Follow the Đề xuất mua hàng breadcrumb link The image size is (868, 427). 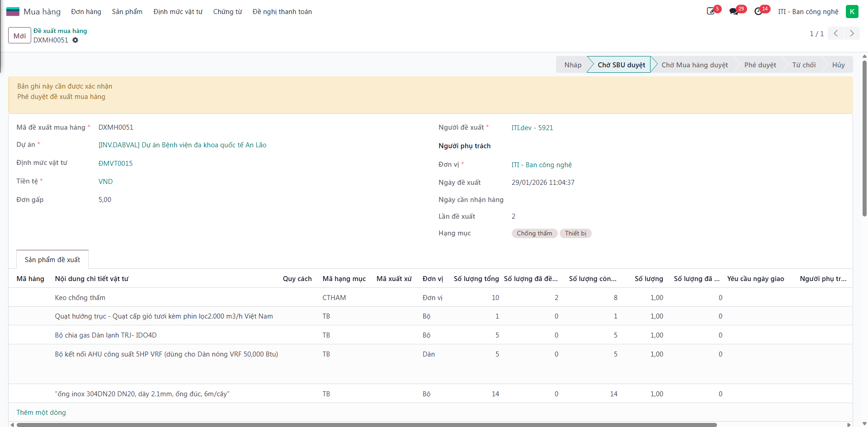[x=60, y=31]
